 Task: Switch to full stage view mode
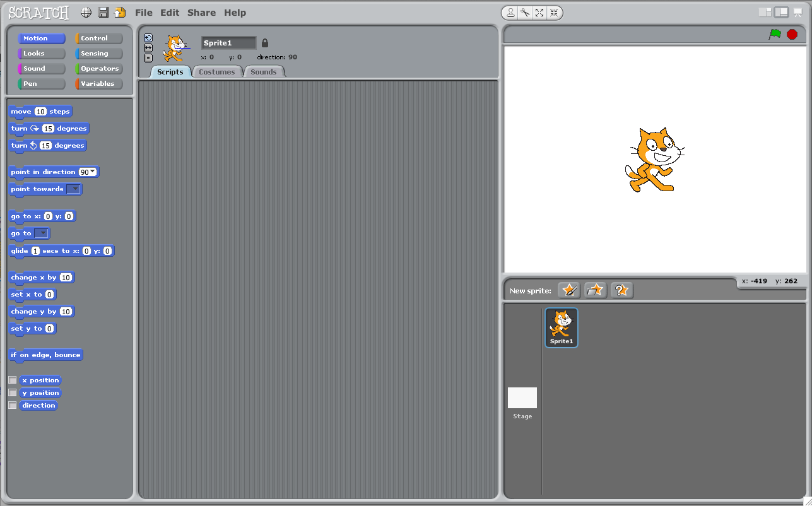[782, 12]
